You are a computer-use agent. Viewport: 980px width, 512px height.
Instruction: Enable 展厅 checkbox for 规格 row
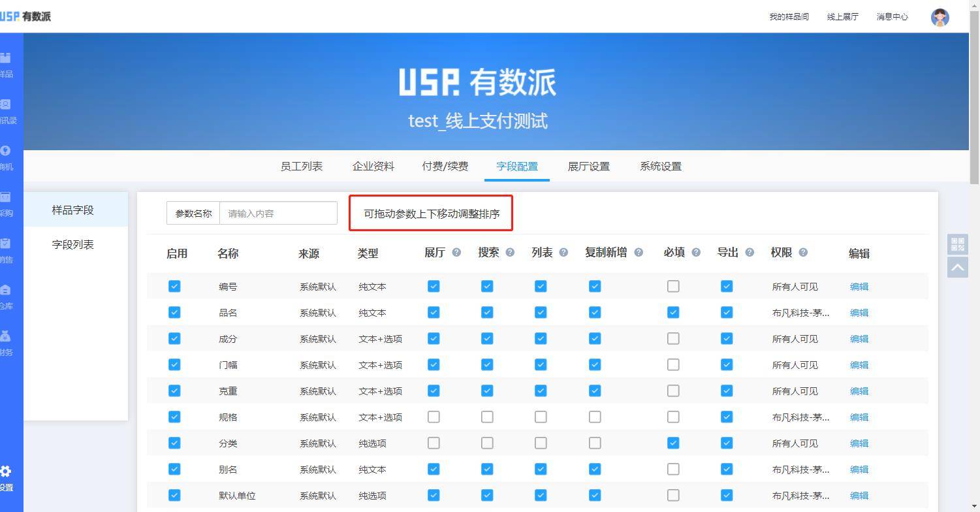pyautogui.click(x=434, y=417)
